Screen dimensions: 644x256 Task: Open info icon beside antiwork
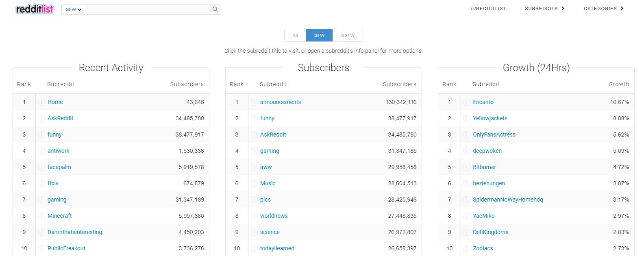(x=41, y=151)
